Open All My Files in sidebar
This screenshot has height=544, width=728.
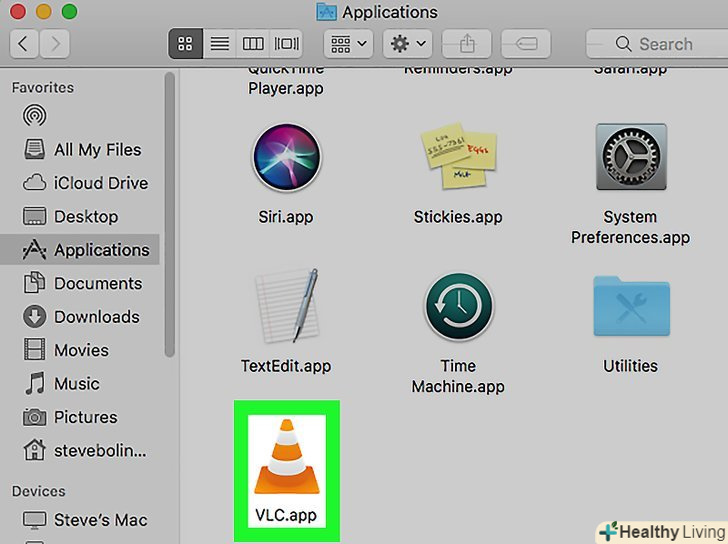(82, 149)
